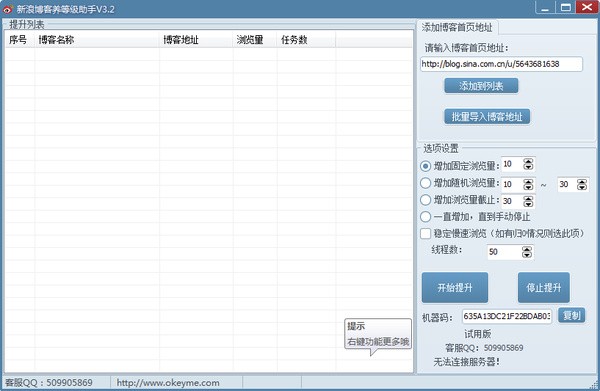Select 一直增加,直到手动停止 radio option
The height and width of the screenshot is (391, 600).
(425, 217)
